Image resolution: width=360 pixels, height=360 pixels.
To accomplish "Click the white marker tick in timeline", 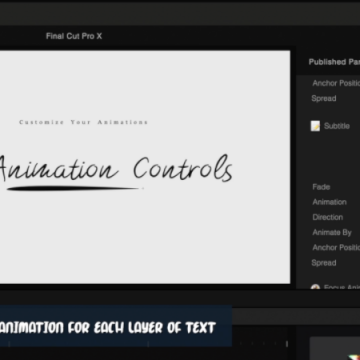I will click(x=287, y=344).
